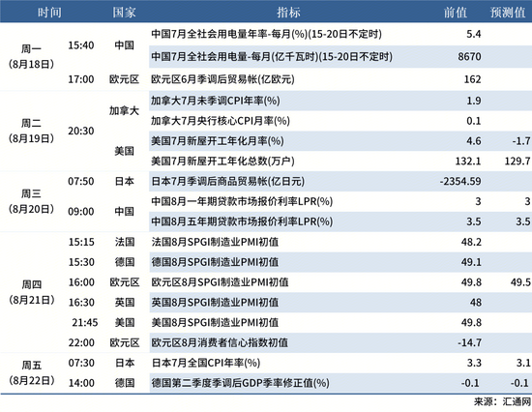Click previous value -14.7
The height and width of the screenshot is (412, 532).
tap(469, 342)
